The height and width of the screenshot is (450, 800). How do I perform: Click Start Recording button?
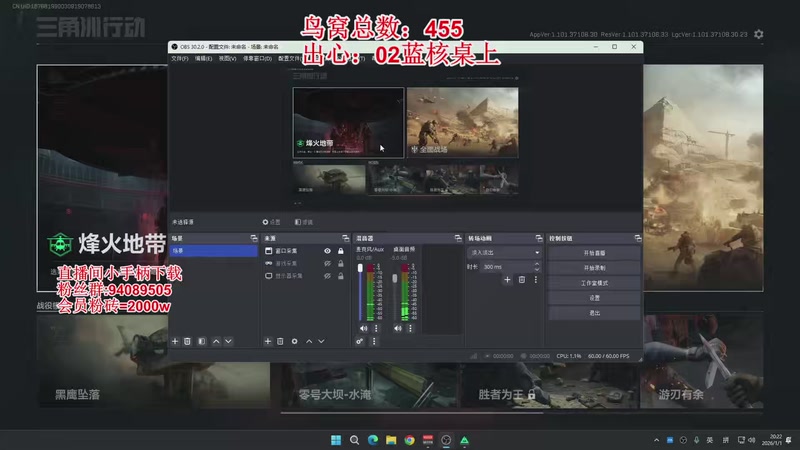click(x=594, y=268)
